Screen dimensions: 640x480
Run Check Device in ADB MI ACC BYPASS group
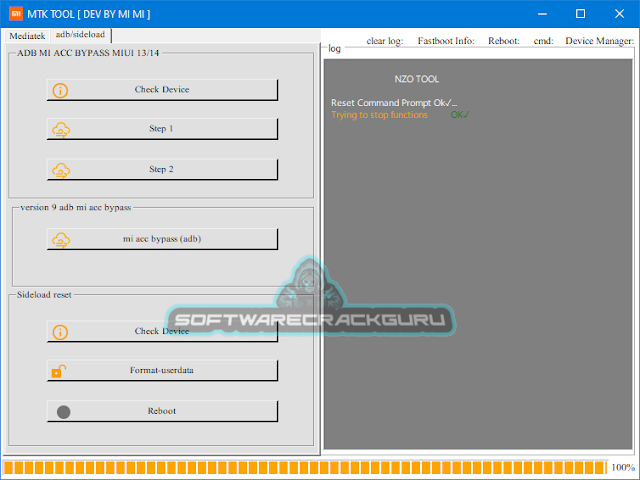tap(162, 90)
